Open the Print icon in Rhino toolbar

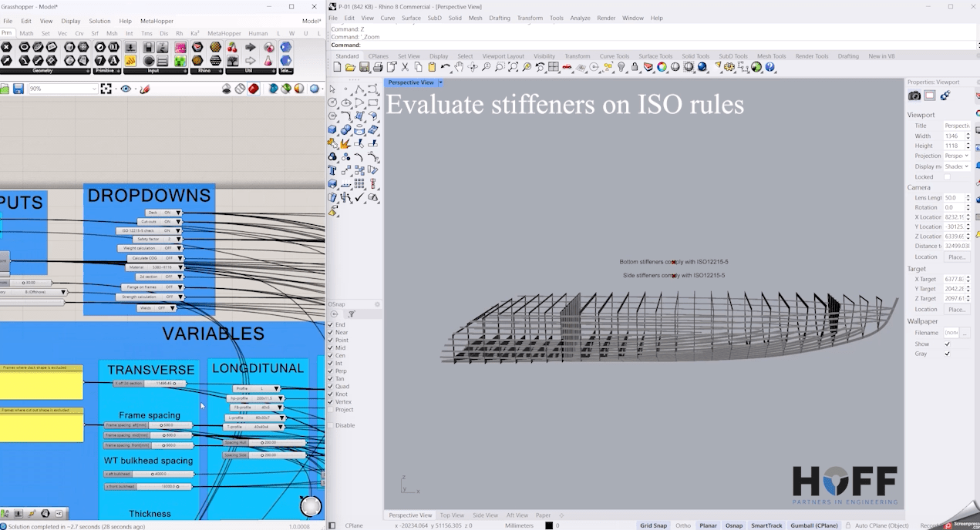[x=378, y=67]
